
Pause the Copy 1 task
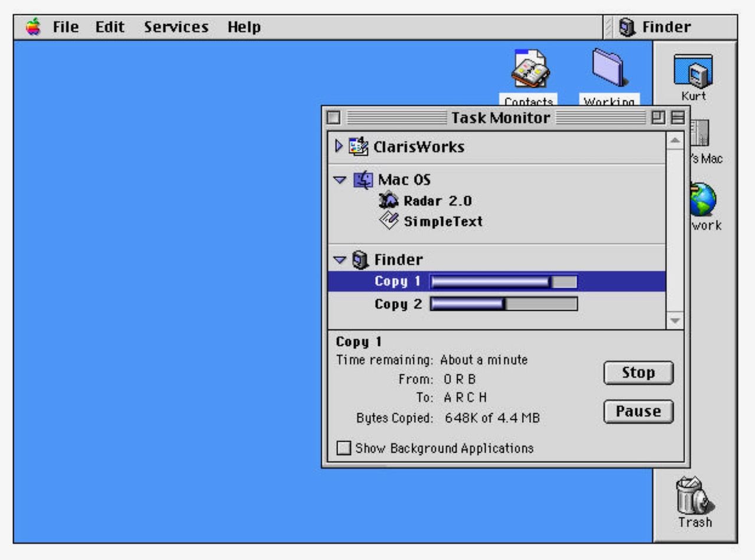tap(638, 411)
